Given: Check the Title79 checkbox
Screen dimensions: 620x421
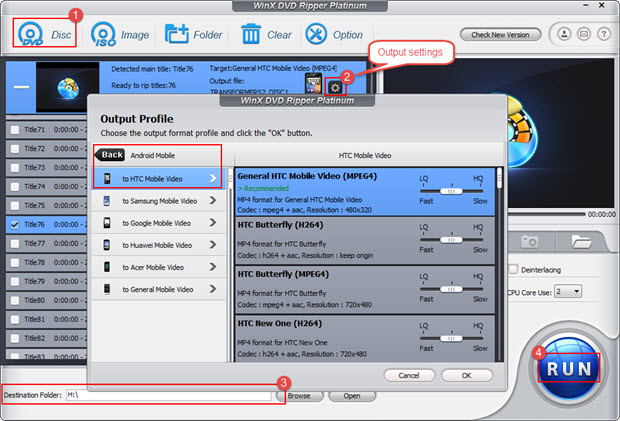Looking at the screenshot, I should 15,281.
